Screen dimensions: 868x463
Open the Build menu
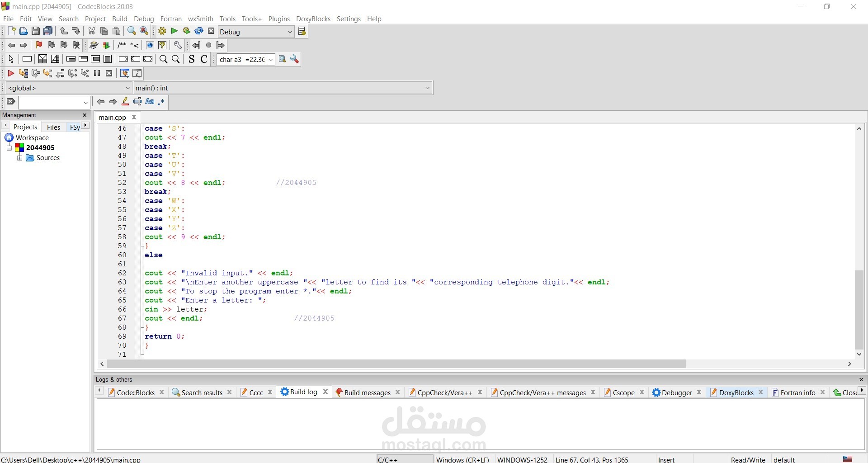coord(120,19)
